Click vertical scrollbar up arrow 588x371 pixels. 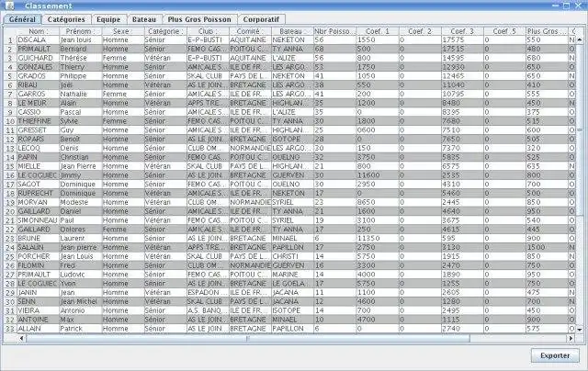point(580,39)
